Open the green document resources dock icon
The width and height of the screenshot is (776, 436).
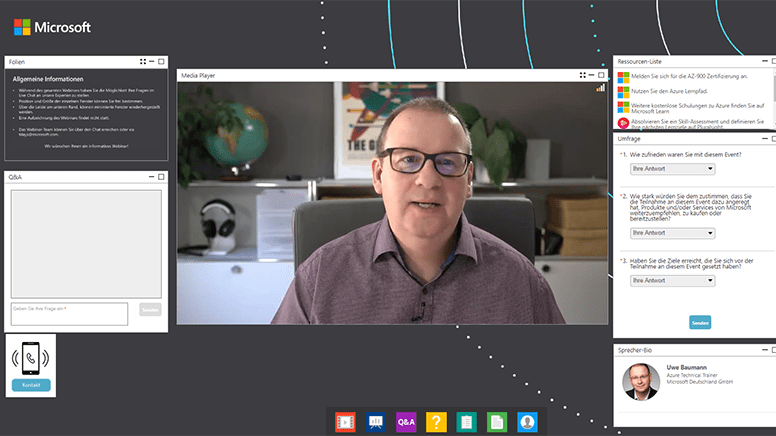pos(496,422)
